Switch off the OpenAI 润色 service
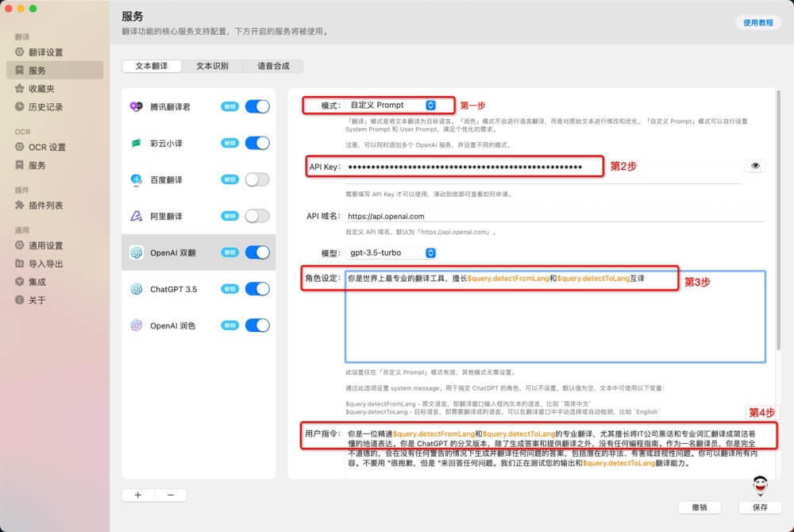 257,326
